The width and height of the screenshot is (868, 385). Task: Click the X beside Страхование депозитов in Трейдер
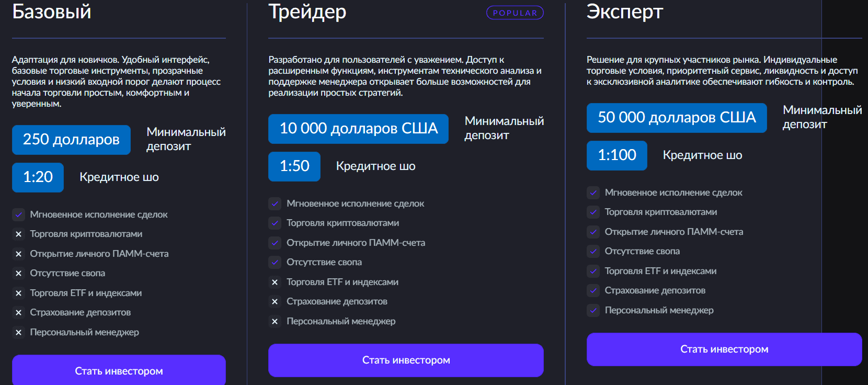point(275,302)
